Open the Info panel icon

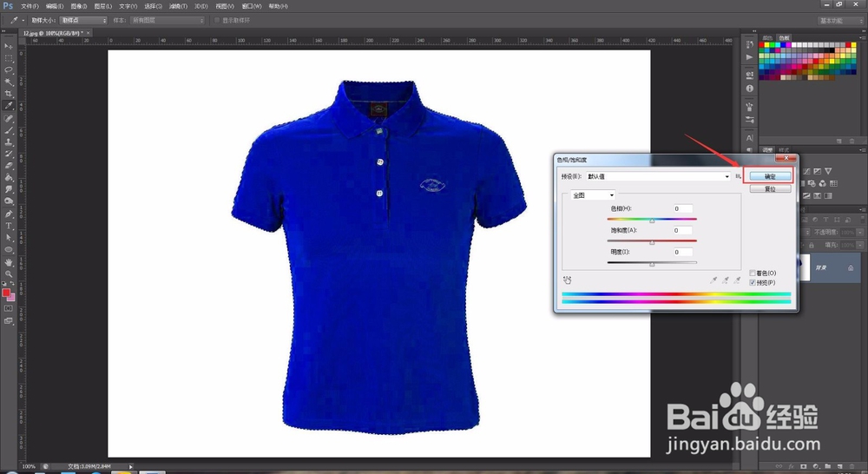tap(750, 88)
